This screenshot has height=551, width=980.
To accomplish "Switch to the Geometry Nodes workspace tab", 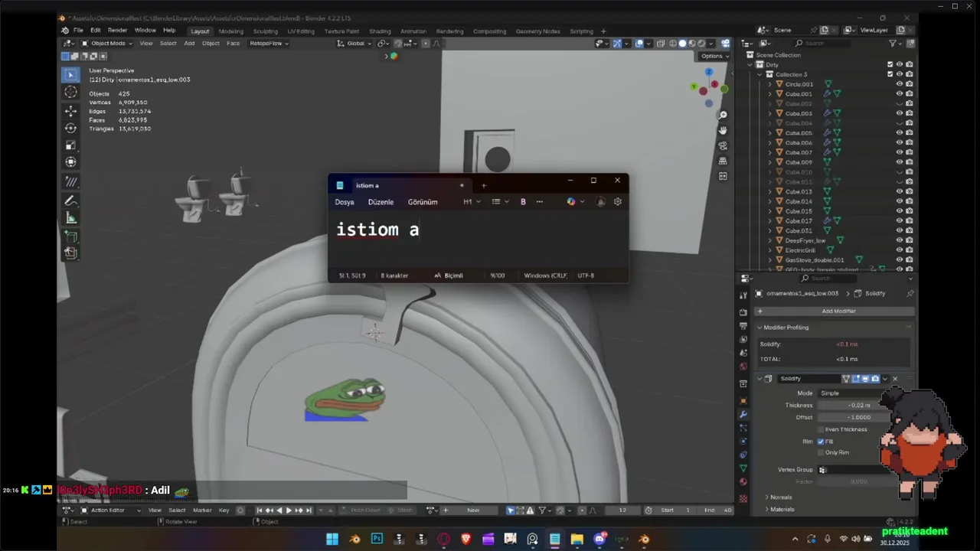I will point(537,31).
